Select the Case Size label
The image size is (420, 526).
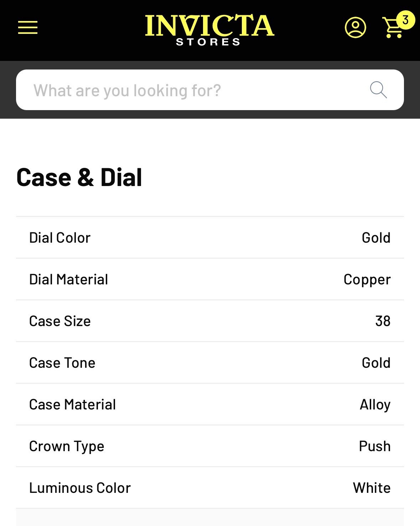(x=60, y=321)
